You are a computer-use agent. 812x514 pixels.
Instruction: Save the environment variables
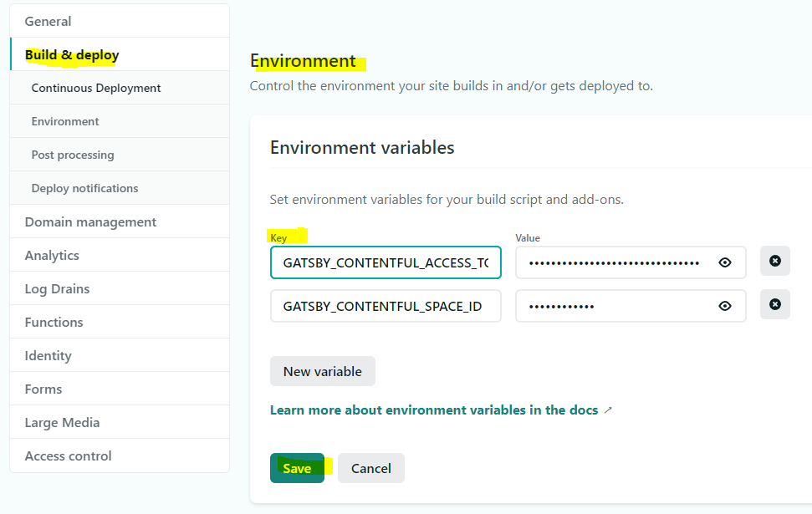point(297,468)
